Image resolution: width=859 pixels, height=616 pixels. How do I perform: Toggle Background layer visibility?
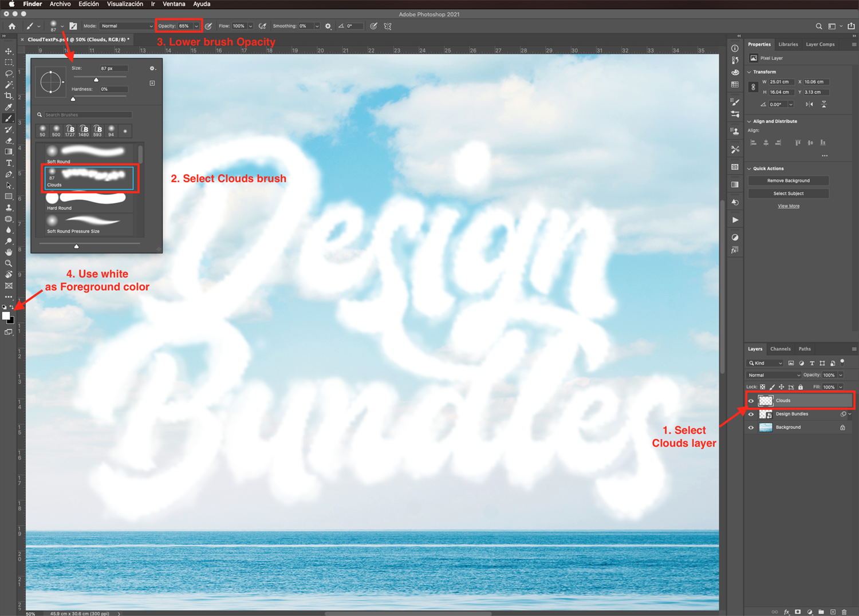[x=751, y=428]
